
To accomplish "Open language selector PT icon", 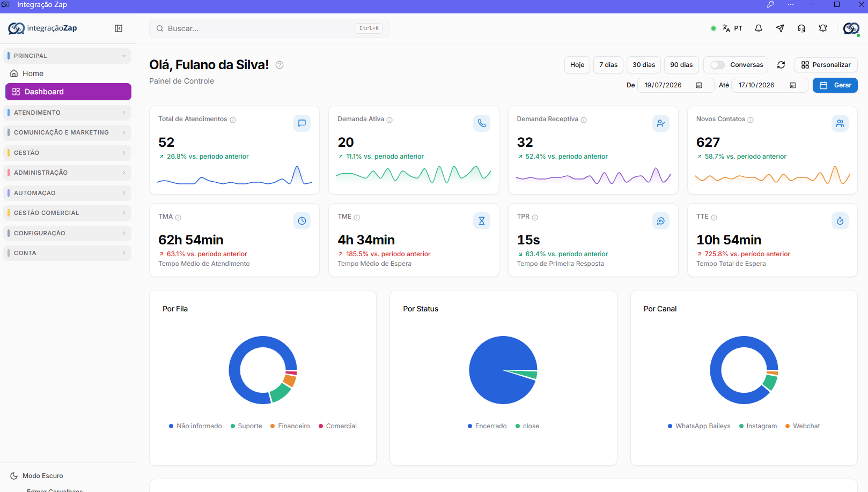I will (732, 28).
